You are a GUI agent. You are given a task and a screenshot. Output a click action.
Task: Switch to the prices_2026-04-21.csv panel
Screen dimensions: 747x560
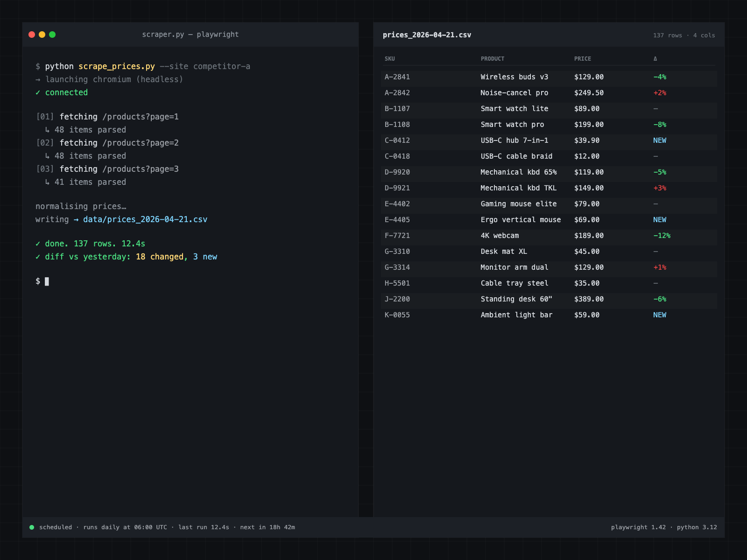point(427,35)
